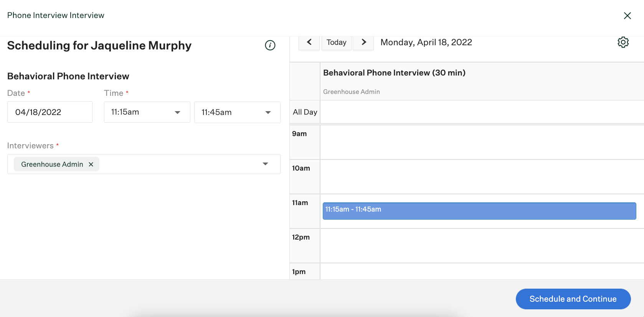Click the info icon beside scheduling title
Viewport: 644px width, 317px height.
coord(270,45)
